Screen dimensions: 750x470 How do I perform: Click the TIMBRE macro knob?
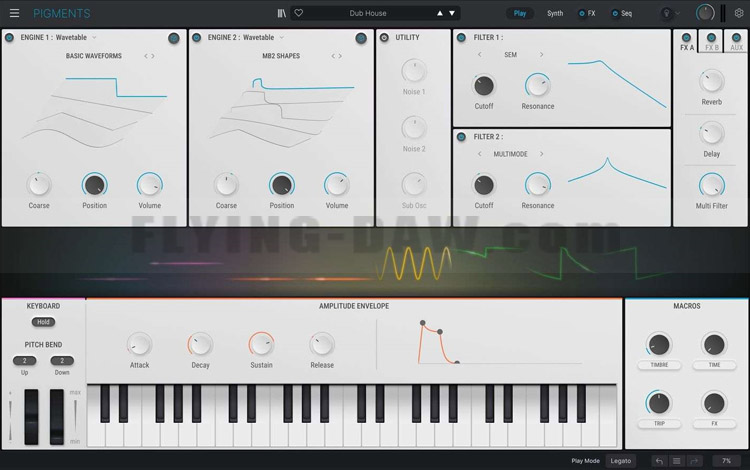tap(659, 345)
